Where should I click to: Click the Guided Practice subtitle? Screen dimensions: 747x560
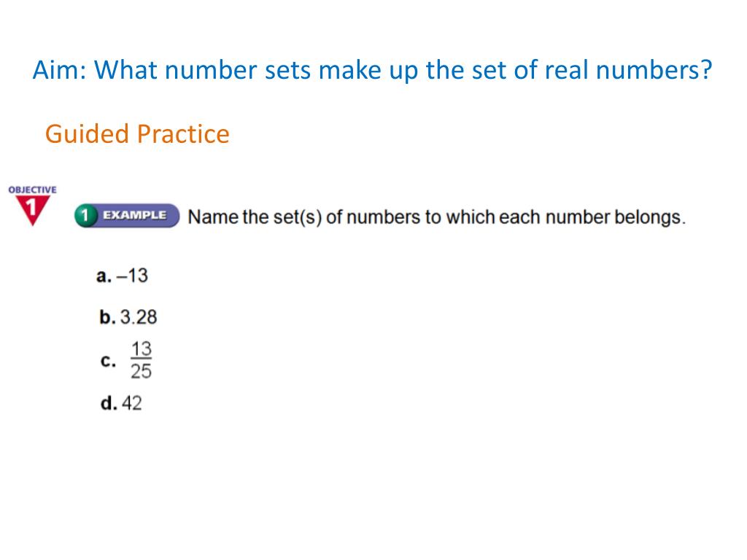tap(137, 134)
